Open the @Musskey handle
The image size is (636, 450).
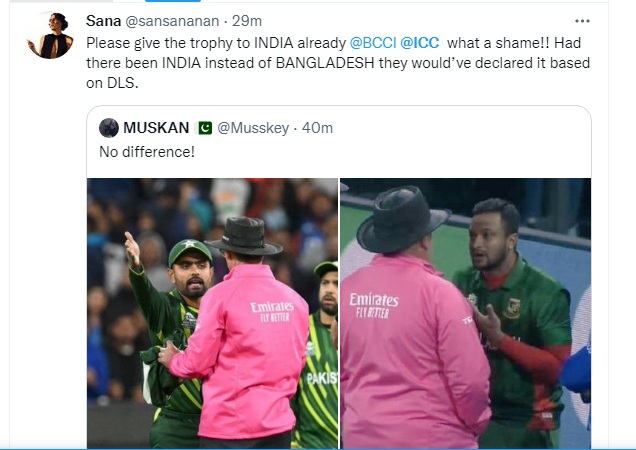253,128
